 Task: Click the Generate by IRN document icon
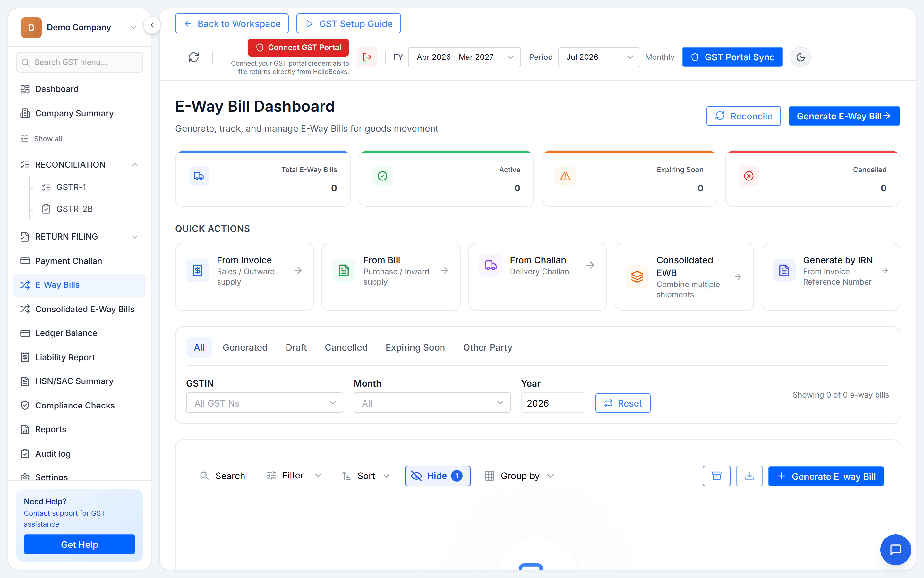point(784,270)
